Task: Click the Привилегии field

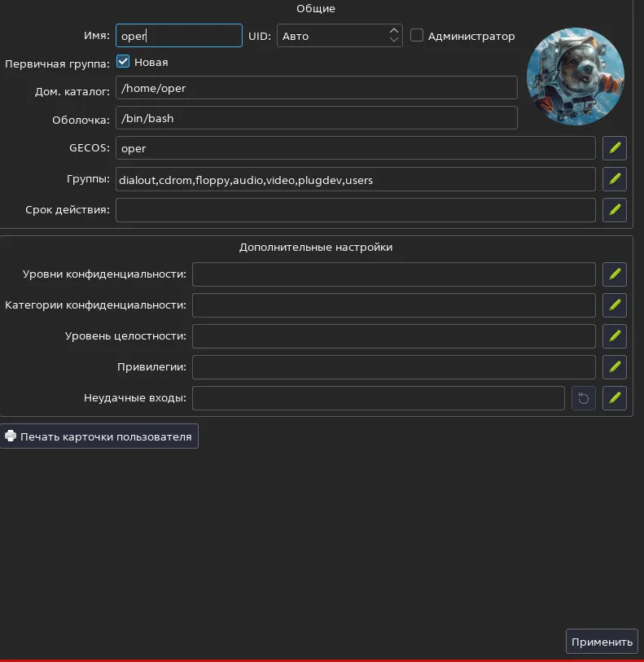Action: point(394,367)
